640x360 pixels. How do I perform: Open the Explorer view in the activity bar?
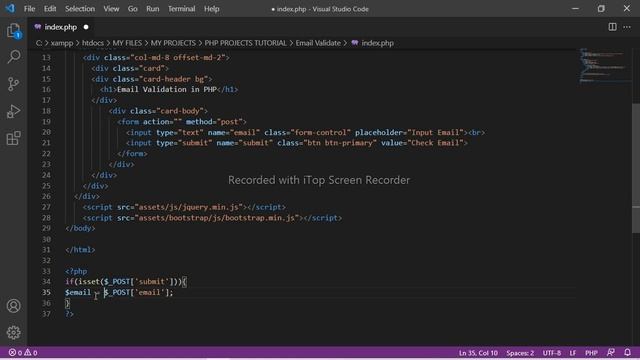[13, 31]
